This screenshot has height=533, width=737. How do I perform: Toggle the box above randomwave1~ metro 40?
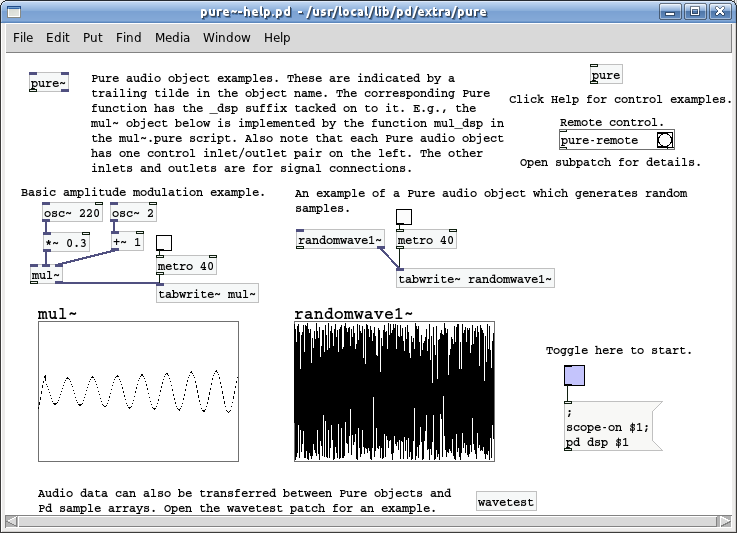404,217
